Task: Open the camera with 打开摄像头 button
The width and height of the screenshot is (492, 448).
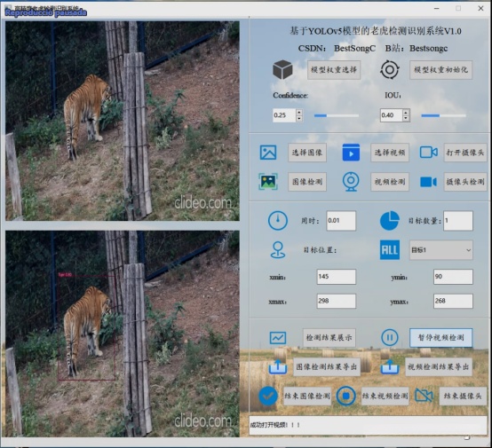Action: click(465, 153)
